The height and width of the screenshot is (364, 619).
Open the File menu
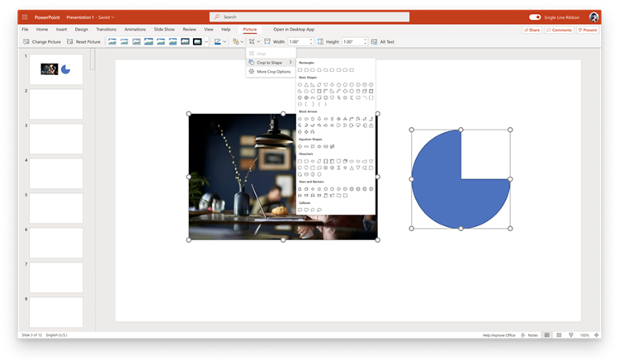tap(25, 29)
